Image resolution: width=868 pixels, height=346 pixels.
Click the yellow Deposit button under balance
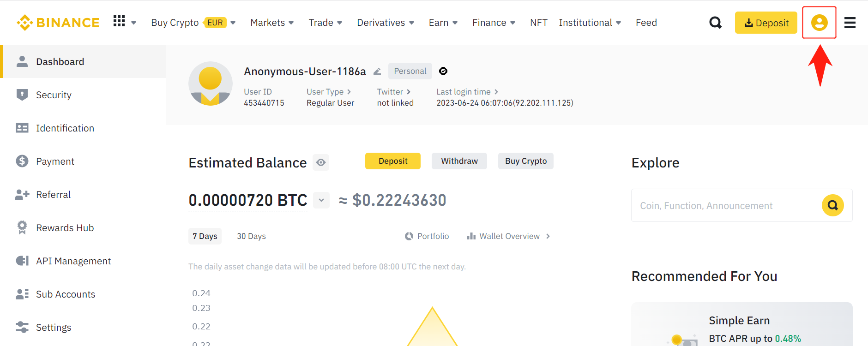(x=393, y=161)
